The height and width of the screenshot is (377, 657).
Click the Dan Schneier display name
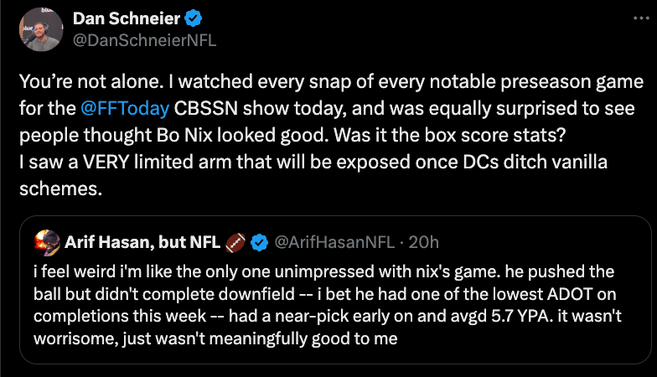[x=126, y=18]
